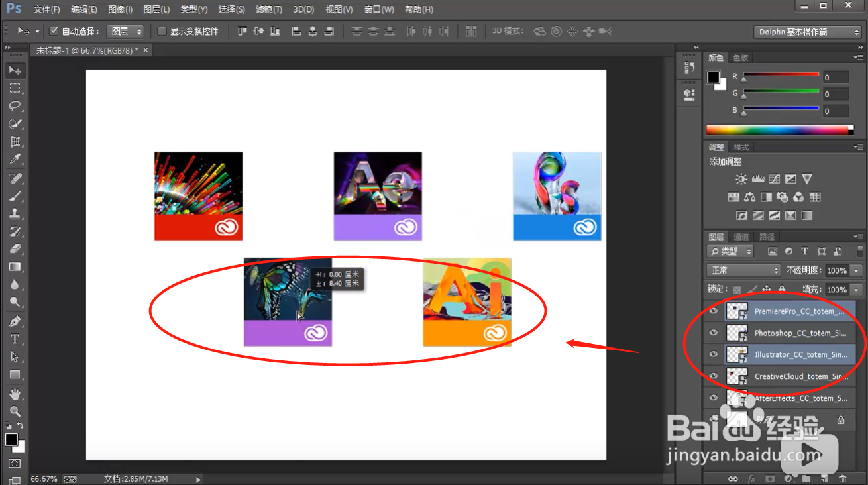The height and width of the screenshot is (485, 868).
Task: Add Levels adjustment icon
Action: (758, 179)
